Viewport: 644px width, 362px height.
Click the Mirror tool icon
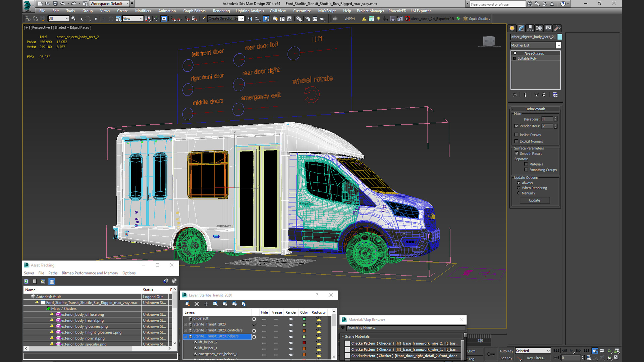pos(250,19)
